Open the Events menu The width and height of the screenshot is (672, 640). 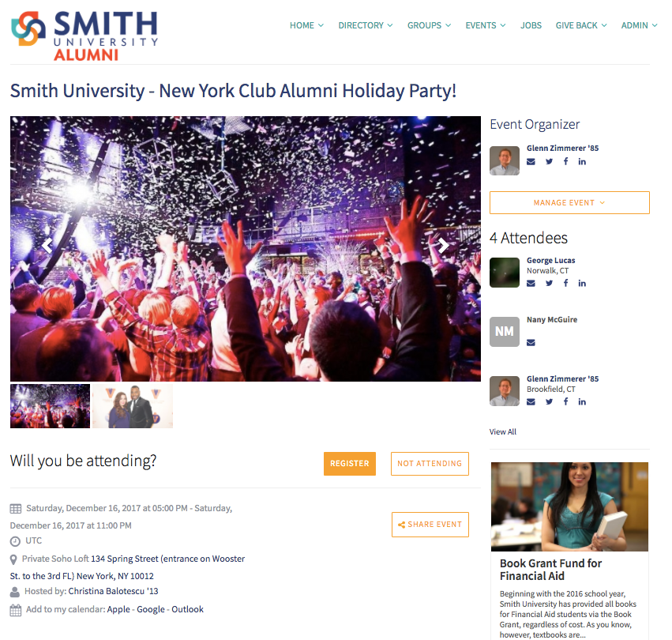[486, 25]
